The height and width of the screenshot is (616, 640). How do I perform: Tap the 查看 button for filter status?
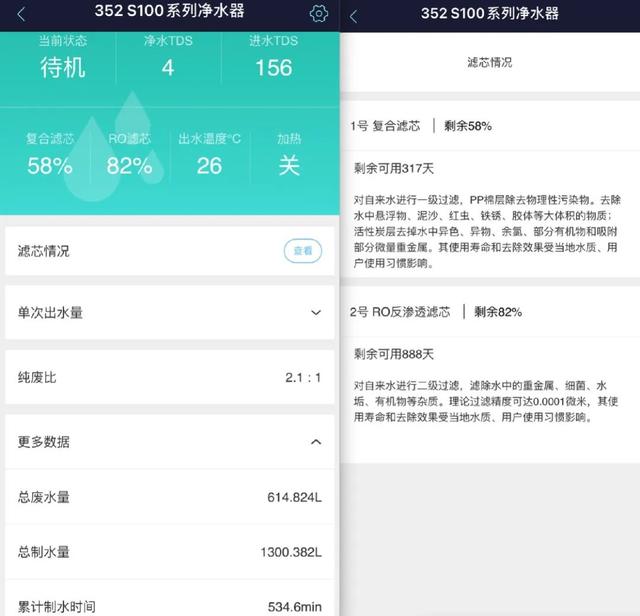coord(303,251)
